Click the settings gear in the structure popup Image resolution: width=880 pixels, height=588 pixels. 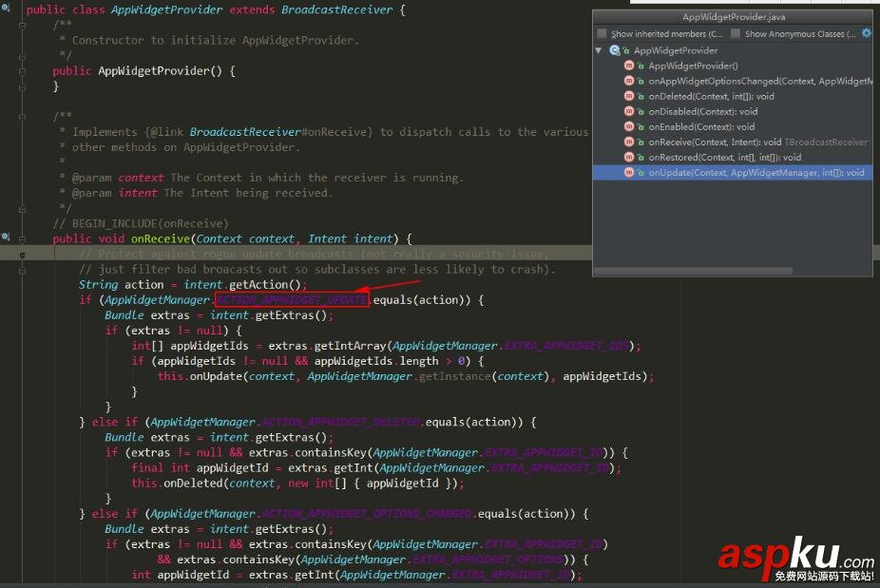pyautogui.click(x=866, y=33)
